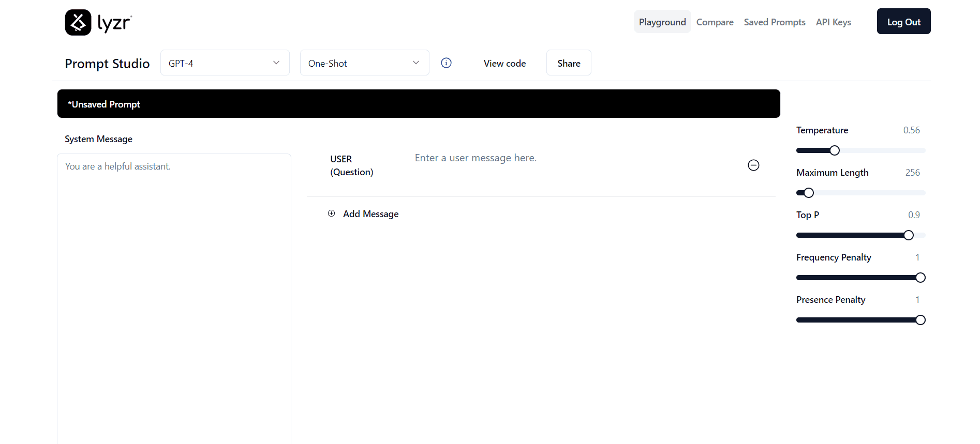Click the Presence Penalty slider handle
This screenshot has height=444, width=980.
click(x=920, y=320)
